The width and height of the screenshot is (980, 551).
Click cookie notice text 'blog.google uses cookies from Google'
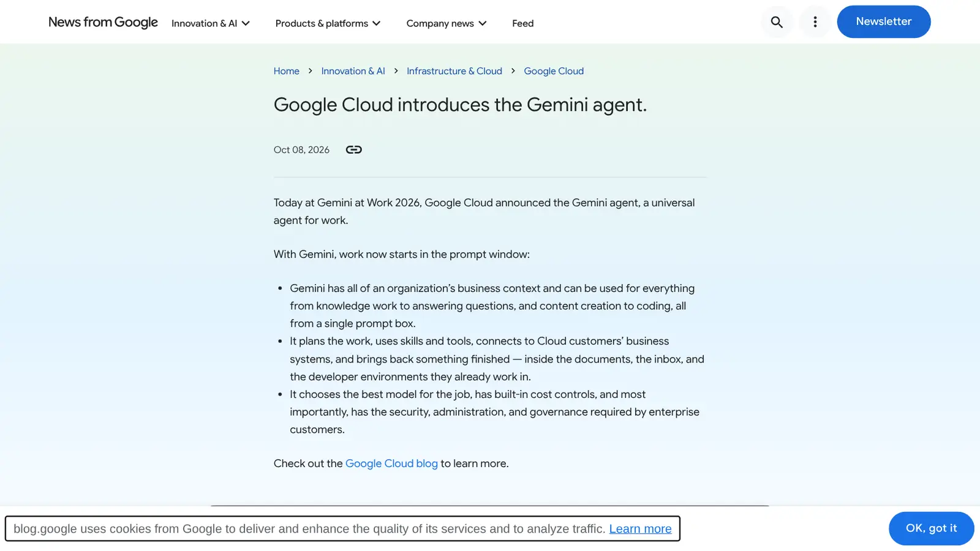309,529
